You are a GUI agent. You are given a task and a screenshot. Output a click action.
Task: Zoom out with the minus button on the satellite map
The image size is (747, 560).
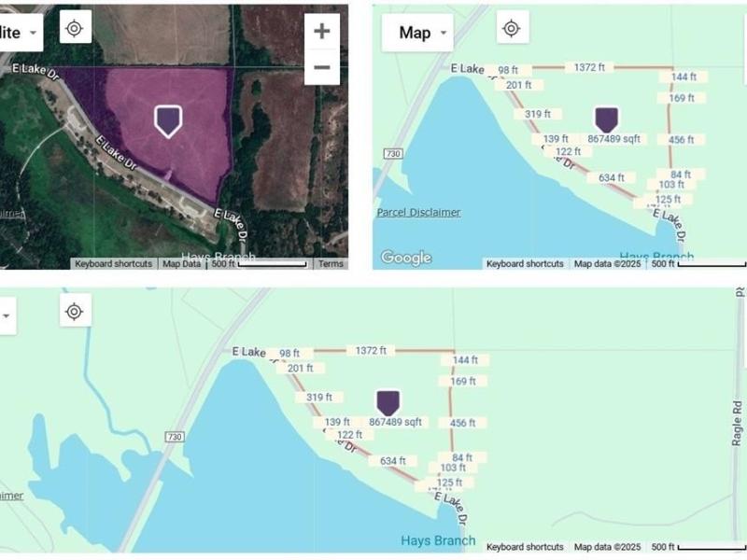322,67
